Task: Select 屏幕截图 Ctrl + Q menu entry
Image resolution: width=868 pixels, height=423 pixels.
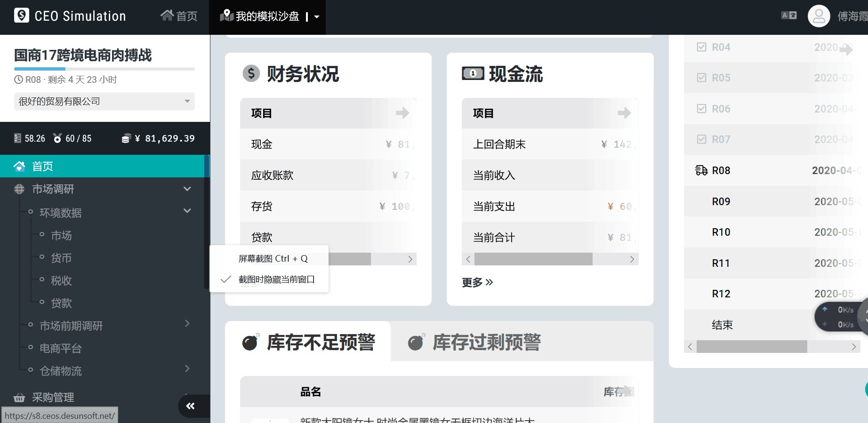Action: pos(273,259)
